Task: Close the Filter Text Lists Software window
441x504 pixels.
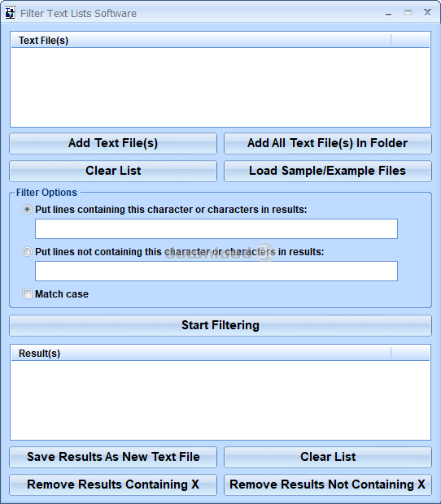Action: tap(427, 12)
